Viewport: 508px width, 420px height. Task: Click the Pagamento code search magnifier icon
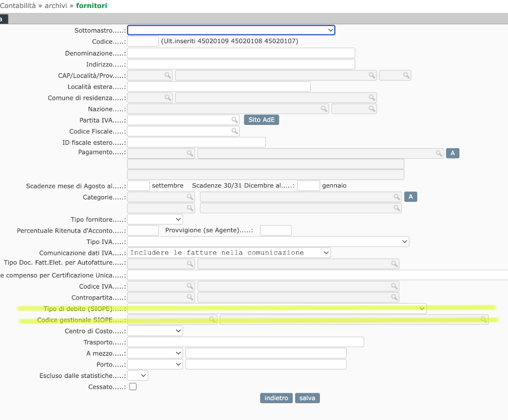[190, 154]
